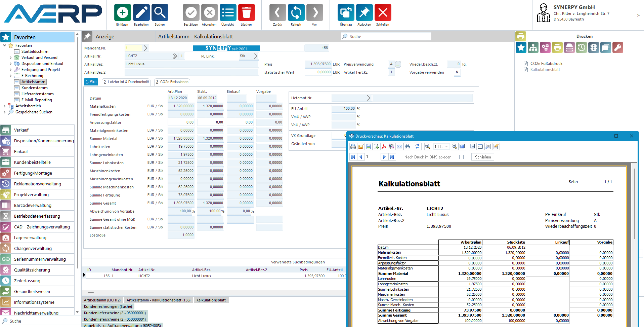644x327 pixels.
Task: Collapse the Favoriten tree root
Action: pos(4,45)
